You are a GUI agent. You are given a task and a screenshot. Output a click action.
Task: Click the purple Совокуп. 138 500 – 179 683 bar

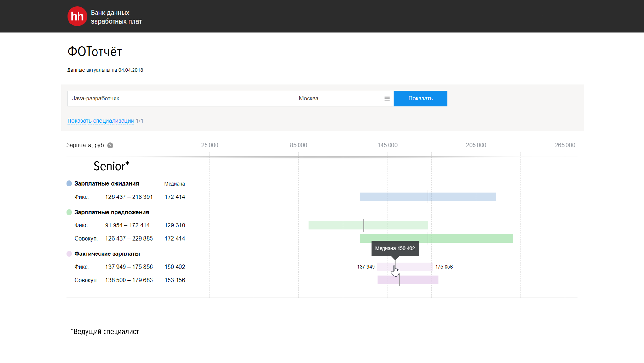[408, 280]
